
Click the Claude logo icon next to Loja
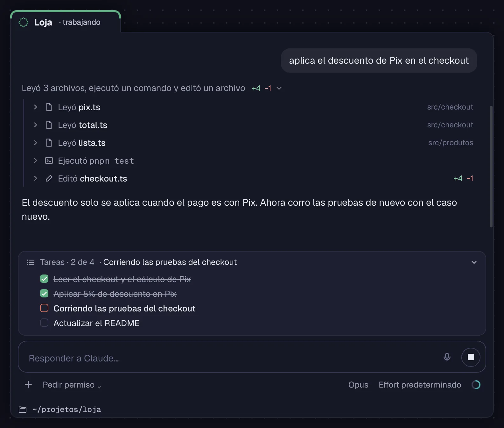[24, 22]
